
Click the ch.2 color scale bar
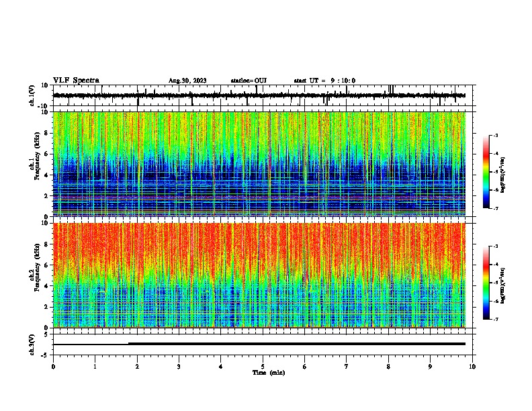[x=486, y=283]
